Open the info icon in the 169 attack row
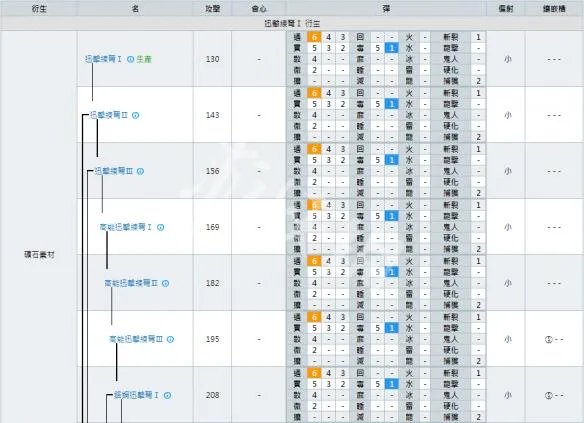584x423 pixels. 161,227
